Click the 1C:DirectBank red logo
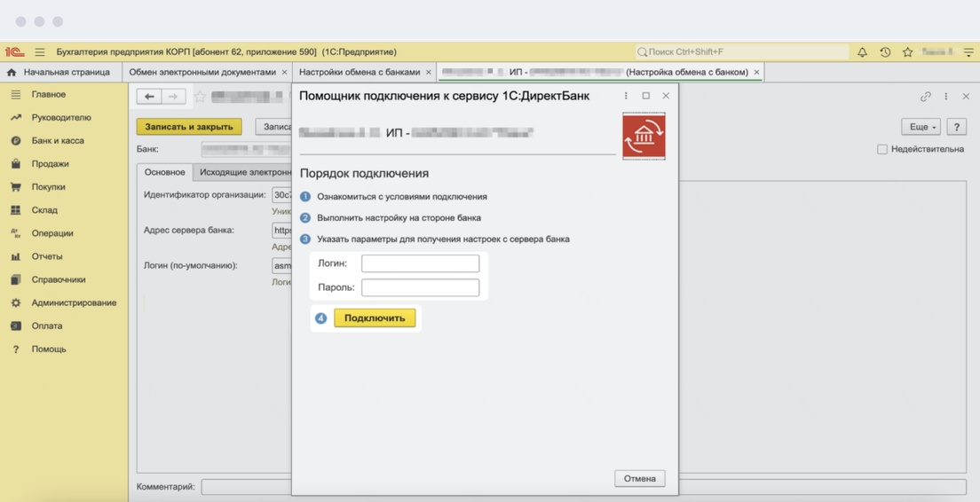 point(644,136)
